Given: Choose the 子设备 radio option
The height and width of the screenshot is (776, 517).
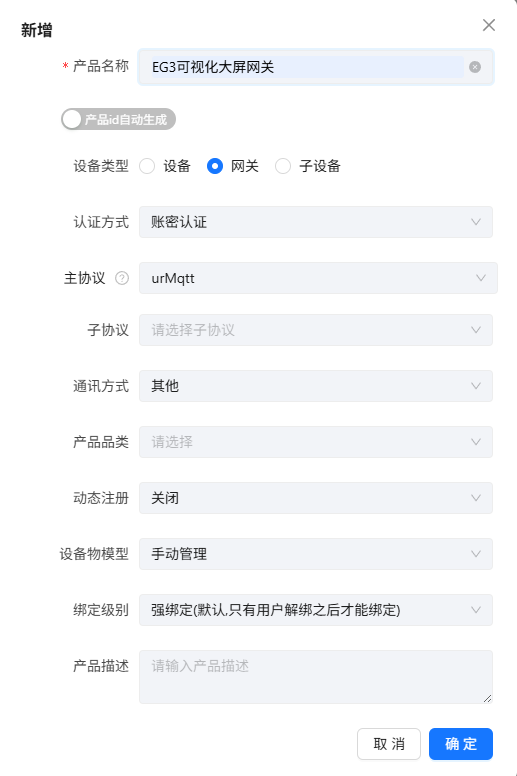Looking at the screenshot, I should tap(283, 166).
